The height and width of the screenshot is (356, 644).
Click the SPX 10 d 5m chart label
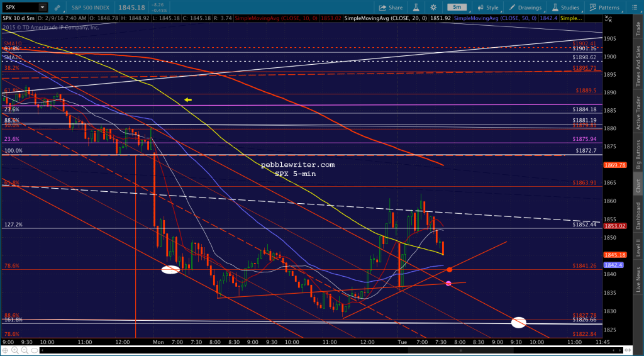[19, 18]
